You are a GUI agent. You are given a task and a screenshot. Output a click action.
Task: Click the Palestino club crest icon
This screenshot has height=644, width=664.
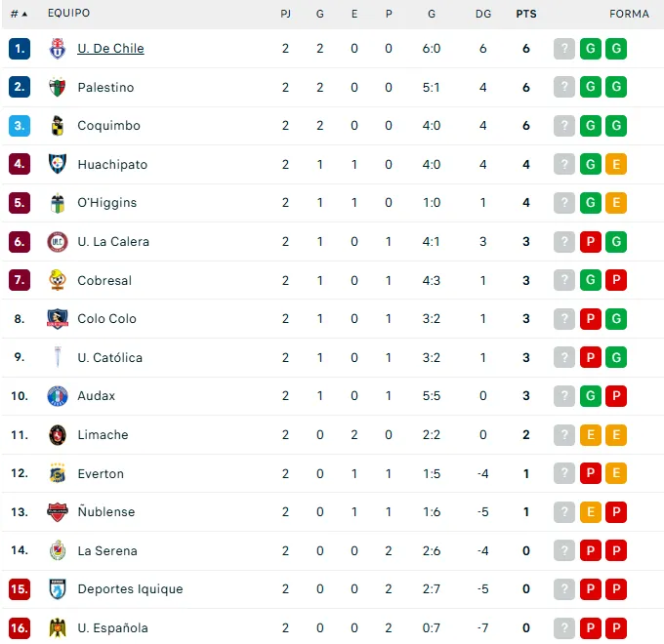58,88
